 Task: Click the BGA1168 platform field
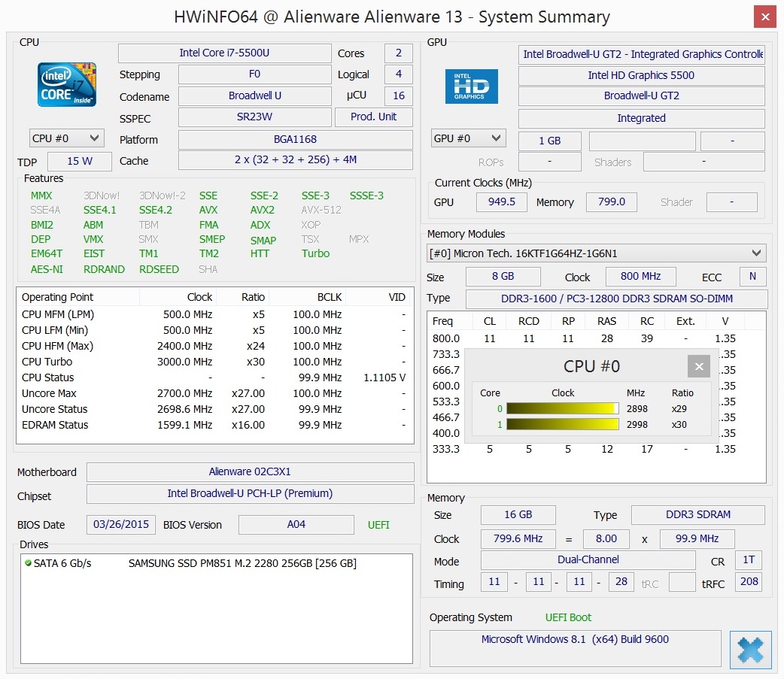[296, 139]
